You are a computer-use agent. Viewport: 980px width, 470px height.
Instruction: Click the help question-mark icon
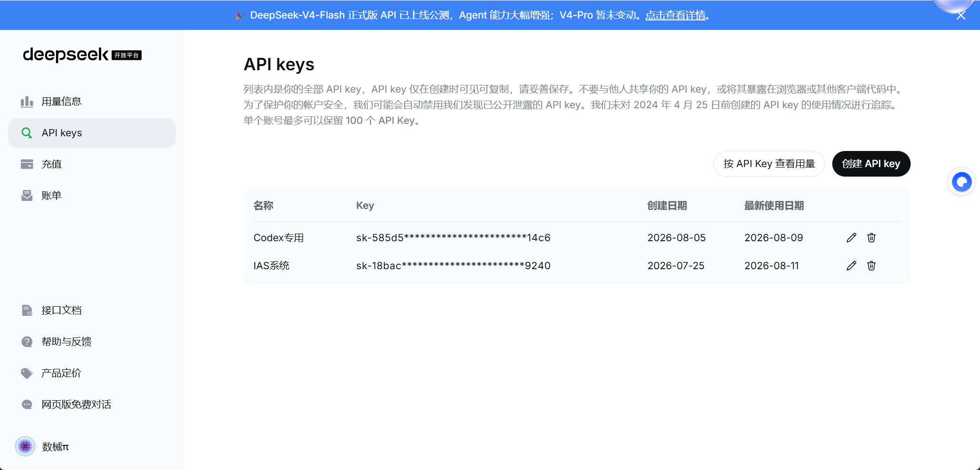coord(27,342)
